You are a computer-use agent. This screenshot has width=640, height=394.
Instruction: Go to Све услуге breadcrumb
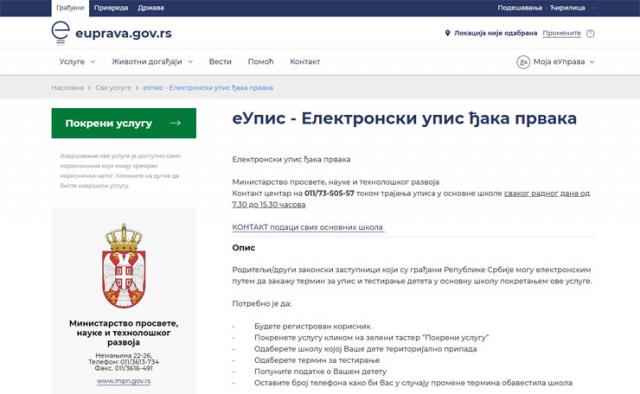click(113, 88)
